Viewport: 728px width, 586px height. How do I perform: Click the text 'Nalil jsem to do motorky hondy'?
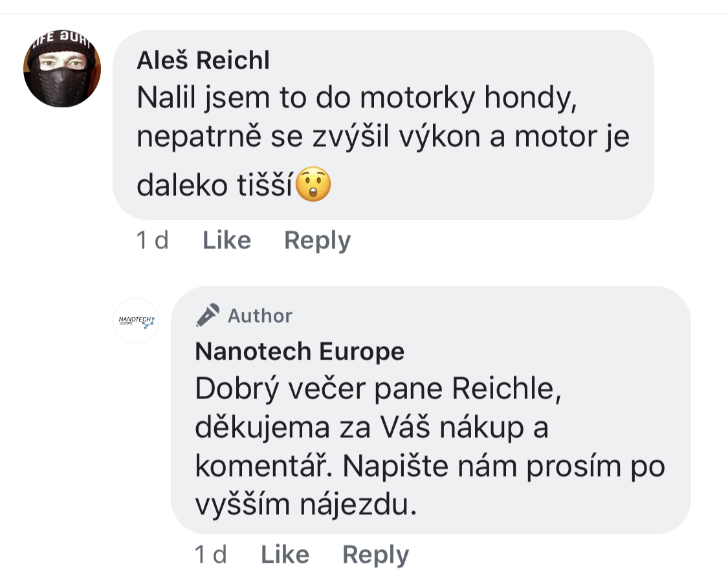point(354,98)
